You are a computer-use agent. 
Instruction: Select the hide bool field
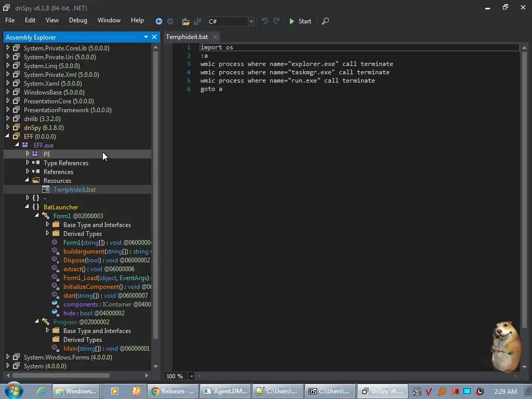tap(94, 313)
